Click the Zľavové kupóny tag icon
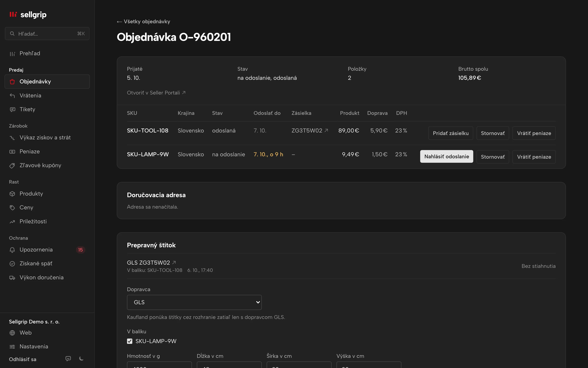 [12, 166]
